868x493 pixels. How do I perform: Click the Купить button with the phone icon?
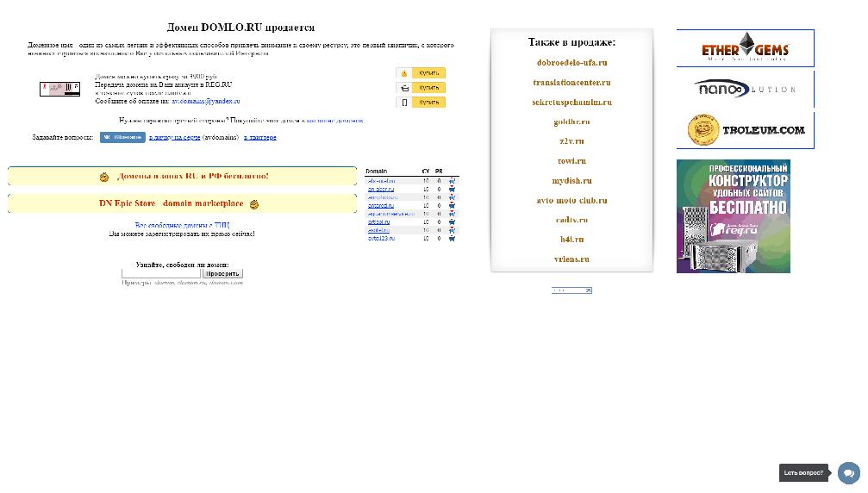click(421, 103)
